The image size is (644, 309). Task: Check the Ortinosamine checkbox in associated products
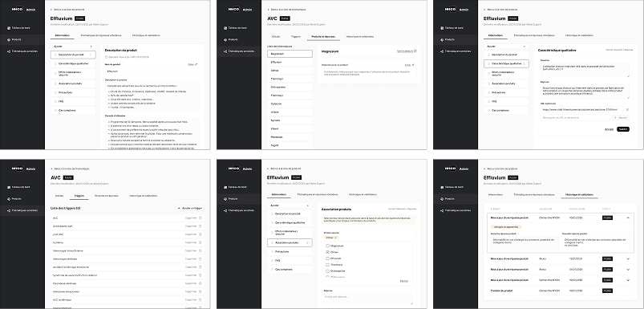coord(327,271)
